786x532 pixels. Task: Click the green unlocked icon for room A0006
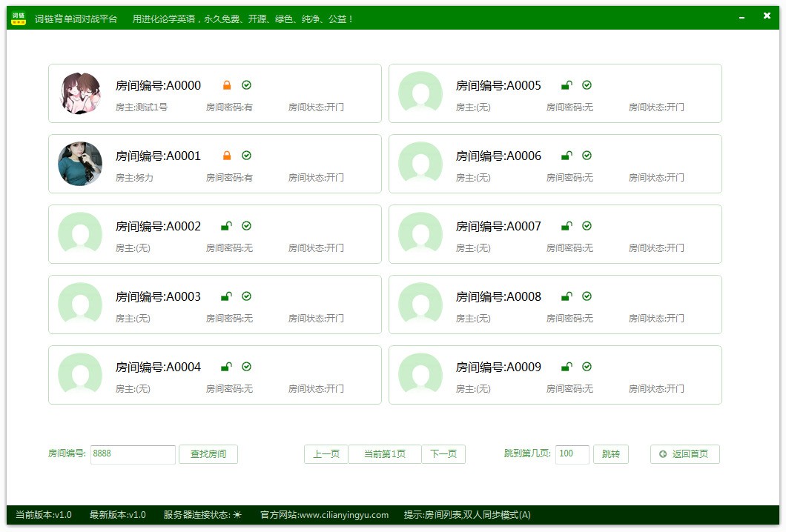(x=567, y=156)
